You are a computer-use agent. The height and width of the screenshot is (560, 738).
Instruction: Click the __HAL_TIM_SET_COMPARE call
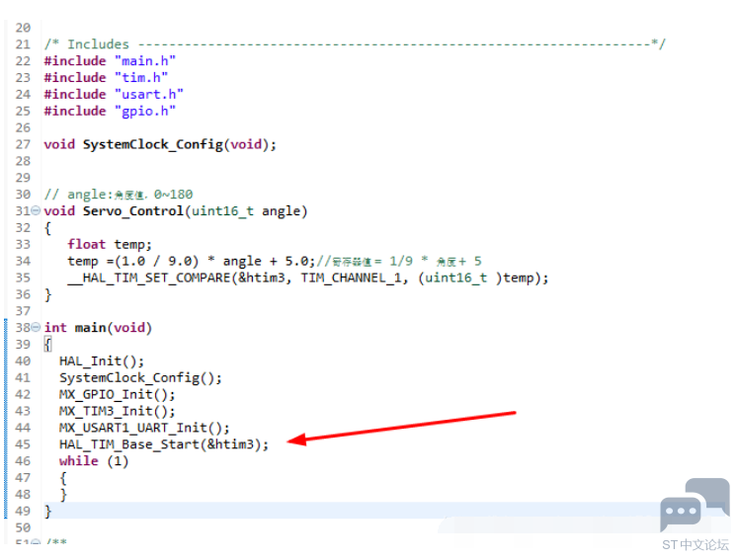tap(308, 279)
